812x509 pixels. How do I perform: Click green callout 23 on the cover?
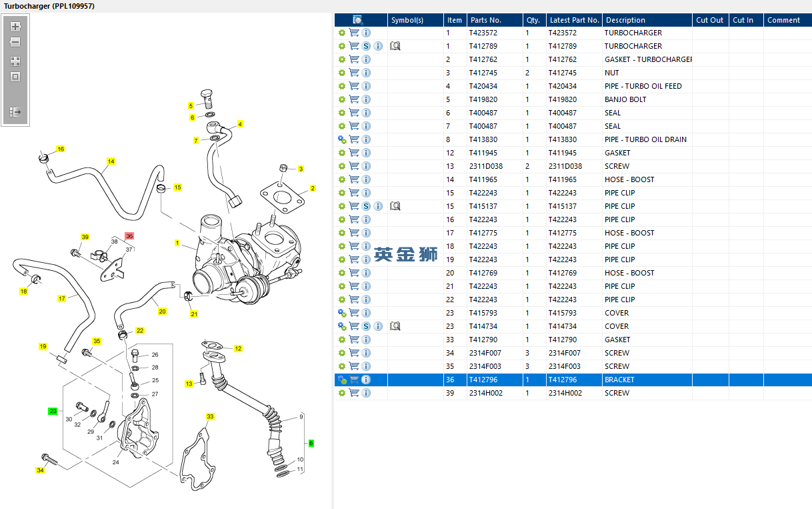[53, 411]
